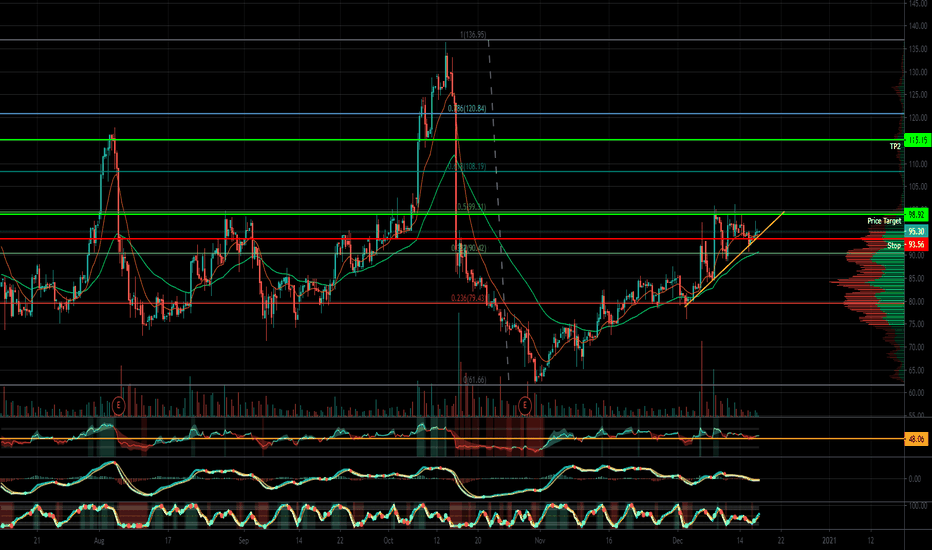The height and width of the screenshot is (550, 932).
Task: Click Fibonacci label 0(61.66)
Action: pos(474,380)
